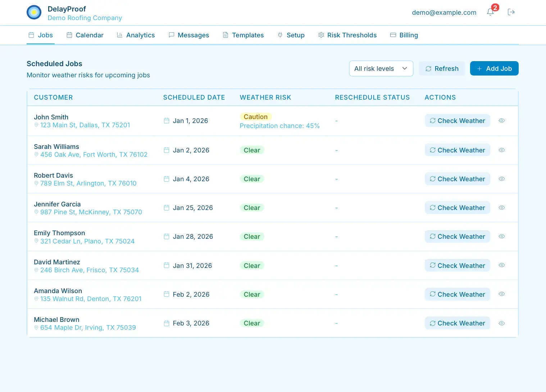Click address 123 Main St, Dallas, TX 75201
The image size is (546, 392).
click(85, 125)
